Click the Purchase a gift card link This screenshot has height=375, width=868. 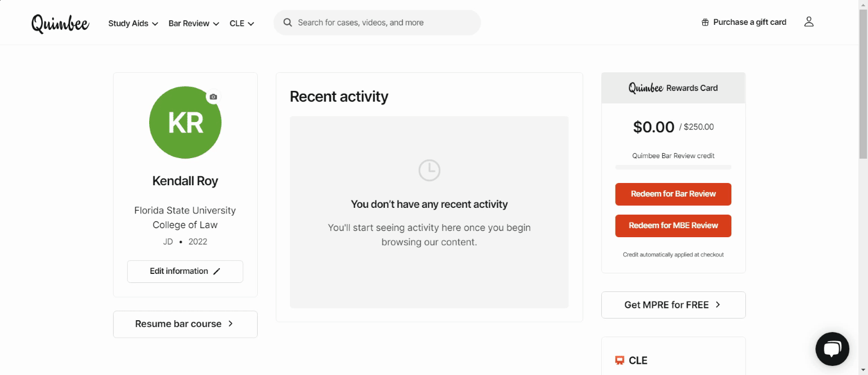749,22
